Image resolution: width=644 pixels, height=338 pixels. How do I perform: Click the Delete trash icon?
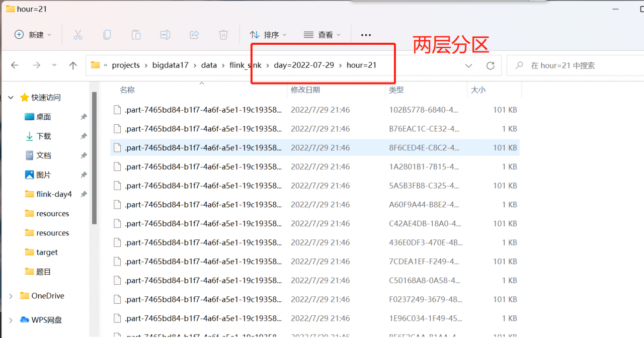click(x=223, y=35)
